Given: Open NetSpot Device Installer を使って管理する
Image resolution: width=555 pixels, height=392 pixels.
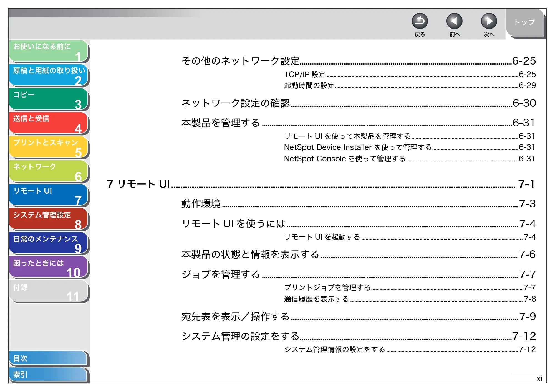Looking at the screenshot, I should coord(410,147).
